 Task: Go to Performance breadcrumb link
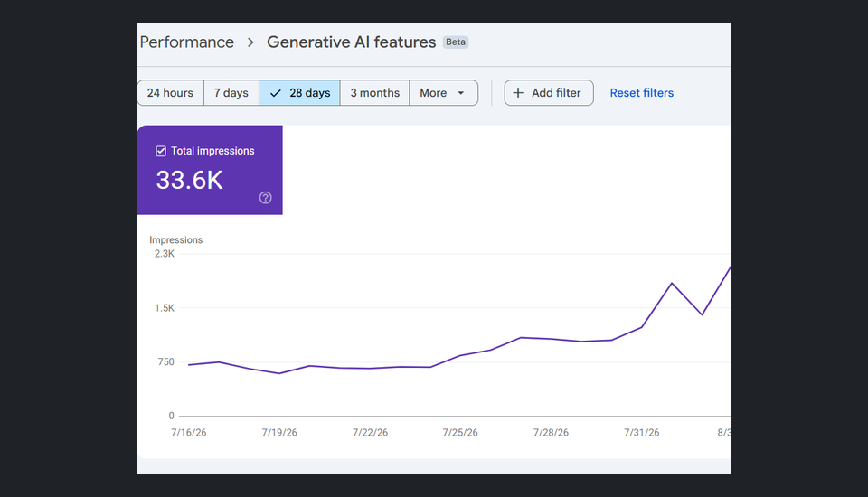186,42
